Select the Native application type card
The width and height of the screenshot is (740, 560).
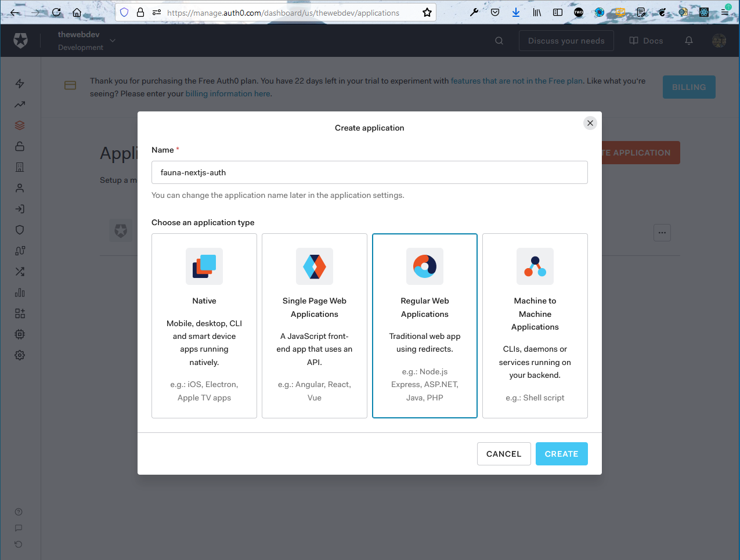(x=204, y=326)
